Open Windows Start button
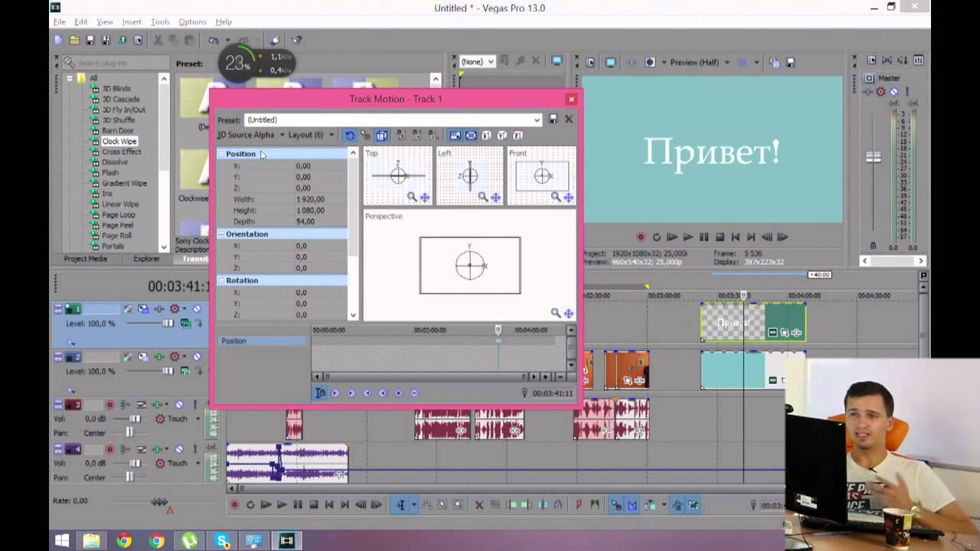The width and height of the screenshot is (980, 551). click(61, 541)
